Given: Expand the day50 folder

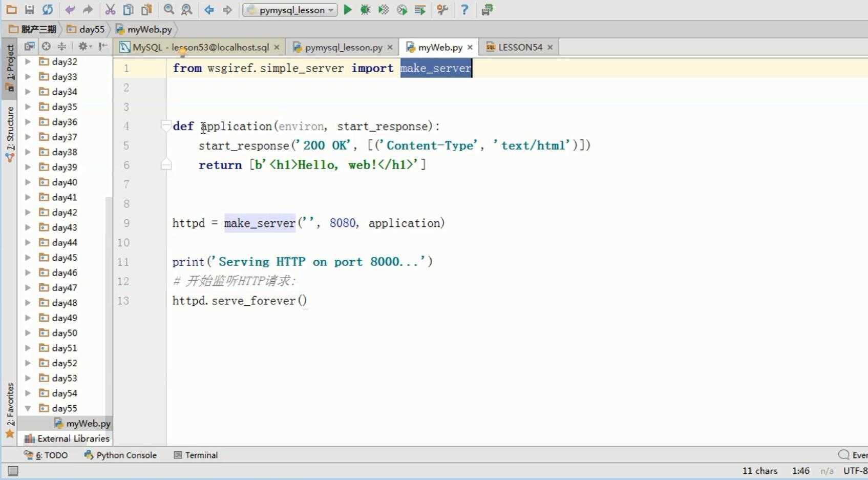Looking at the screenshot, I should click(x=28, y=332).
